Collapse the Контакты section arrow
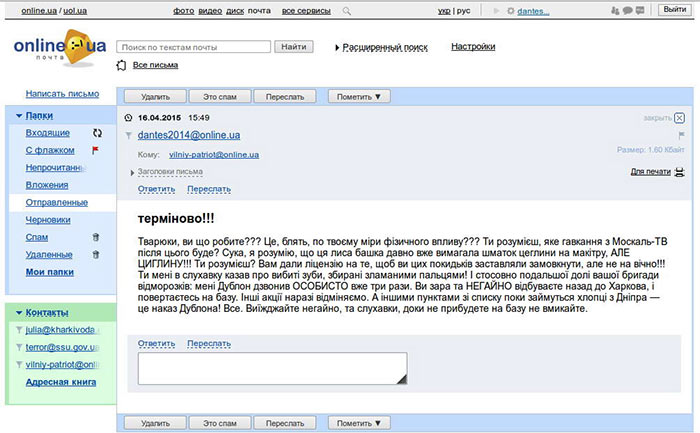 click(19, 313)
